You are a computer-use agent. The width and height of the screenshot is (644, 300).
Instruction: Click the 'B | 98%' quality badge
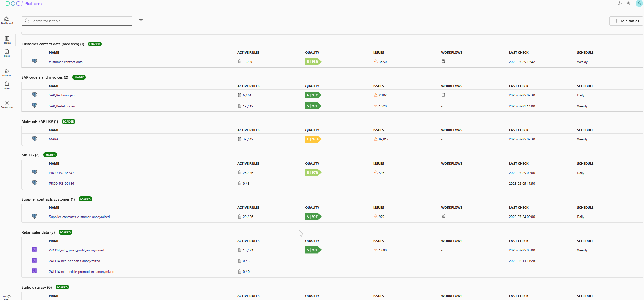313,62
